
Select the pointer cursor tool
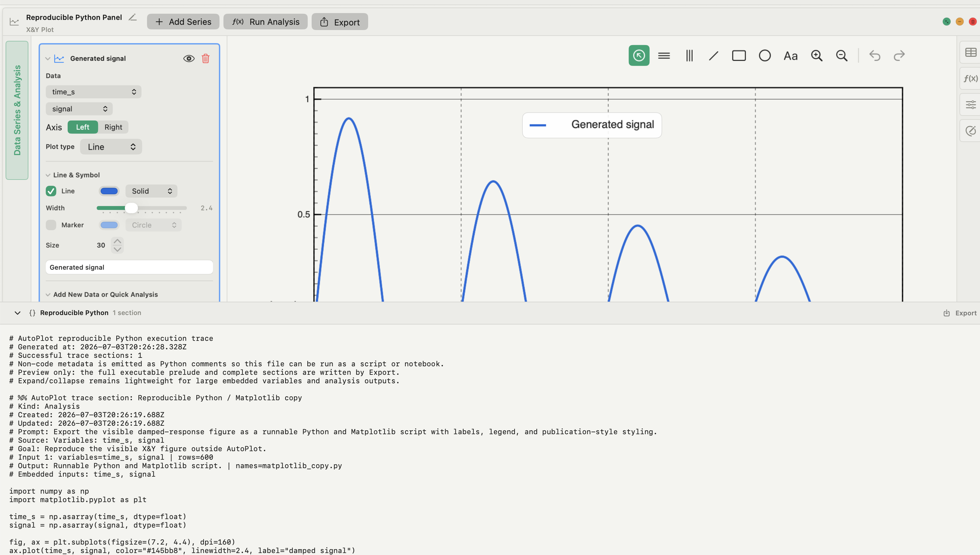click(x=639, y=55)
